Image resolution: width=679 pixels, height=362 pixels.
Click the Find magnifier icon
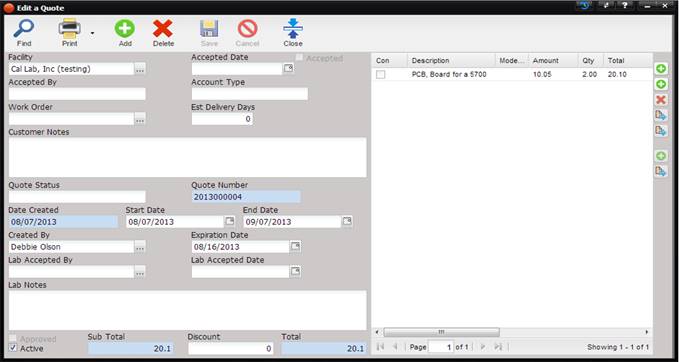tap(24, 29)
